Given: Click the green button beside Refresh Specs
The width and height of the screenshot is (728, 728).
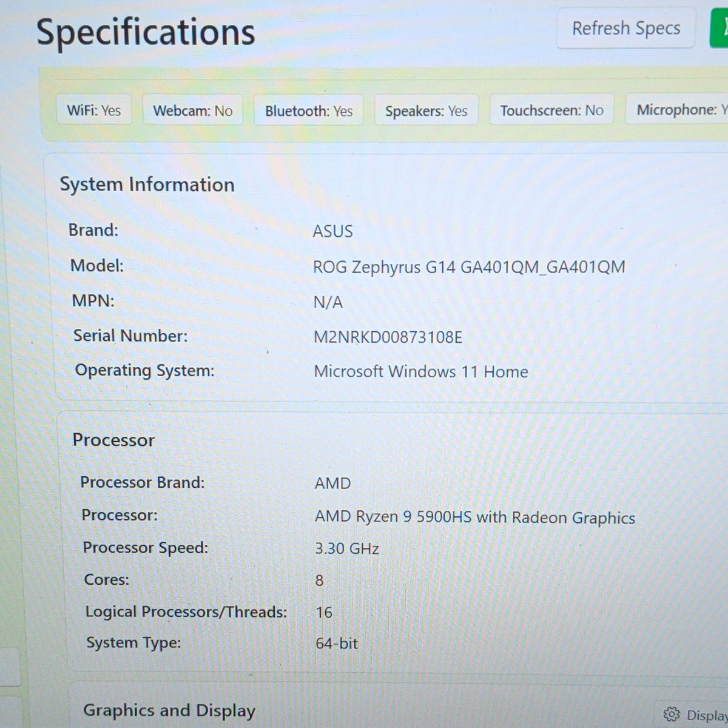Looking at the screenshot, I should [x=720, y=28].
